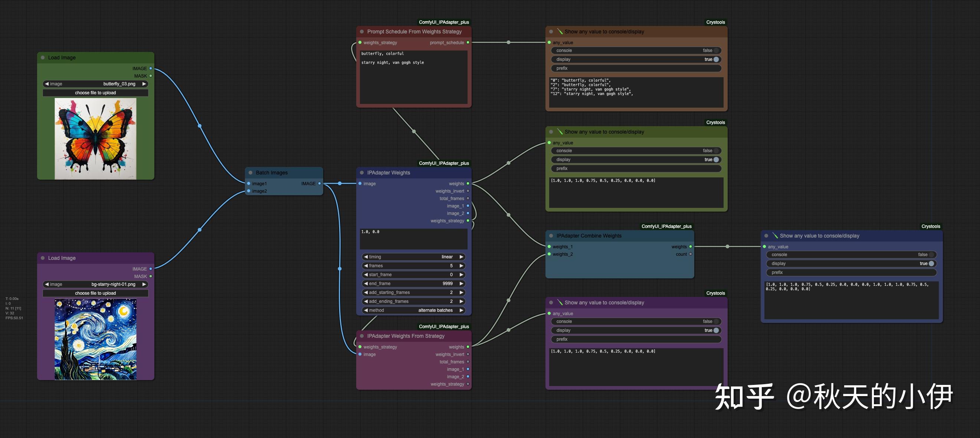Click choose file to upload under butterfly image
Viewport: 980px width, 438px height.
click(95, 93)
